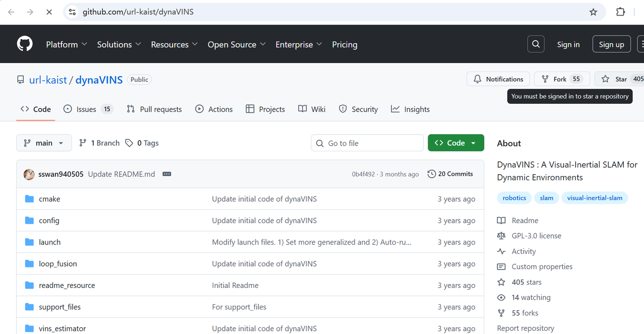Click the slam topic tag
The image size is (644, 334).
(547, 198)
